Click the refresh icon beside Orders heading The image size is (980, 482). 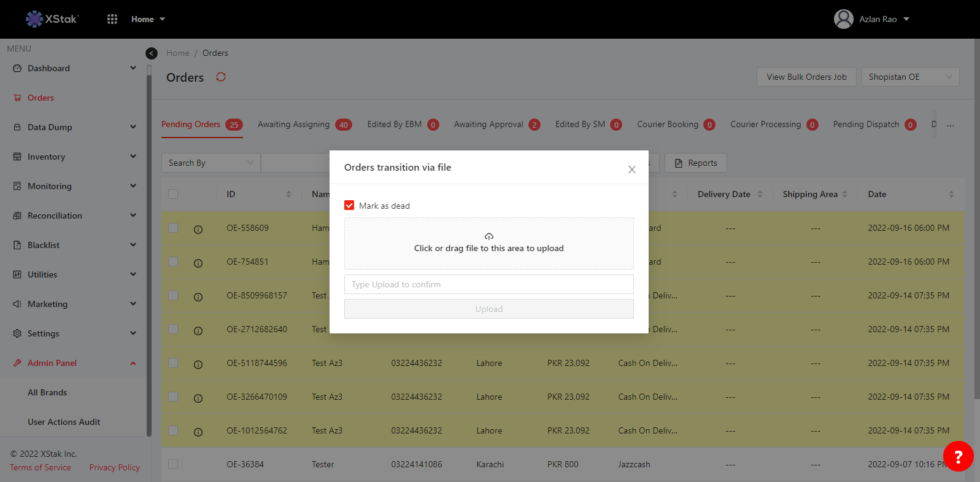pyautogui.click(x=221, y=77)
